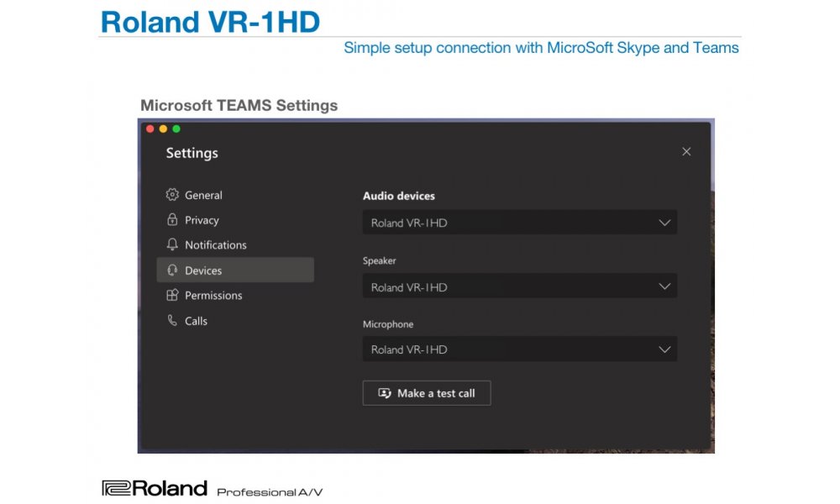
Task: Maximize the window with the green button
Action: coord(176,129)
